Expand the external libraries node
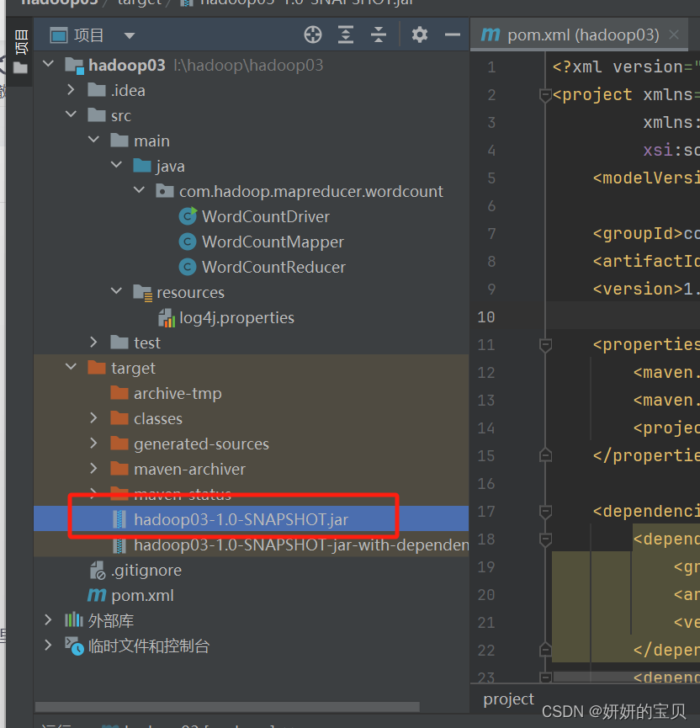Viewport: 700px width, 728px height. coord(49,620)
